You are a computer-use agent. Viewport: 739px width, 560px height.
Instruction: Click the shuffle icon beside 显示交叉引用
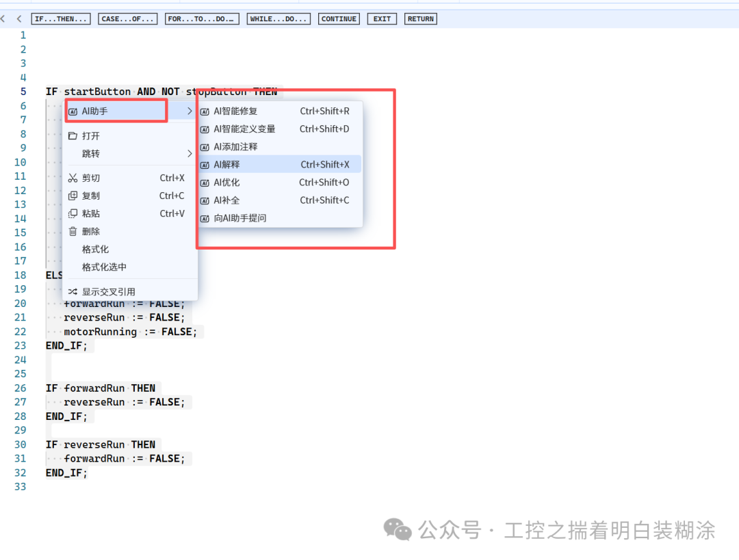pos(73,292)
